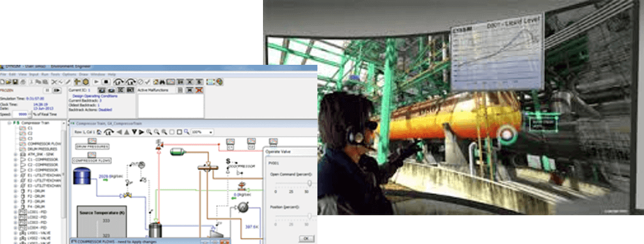Expand the E1 - UTILITYEXCHANGER tree node
This screenshot has width=644, height=244.
(x=16, y=176)
